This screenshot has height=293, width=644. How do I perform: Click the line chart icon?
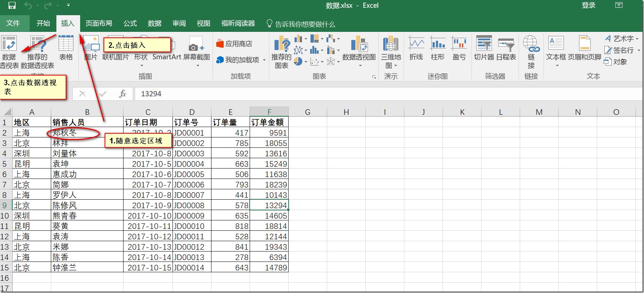(x=298, y=50)
